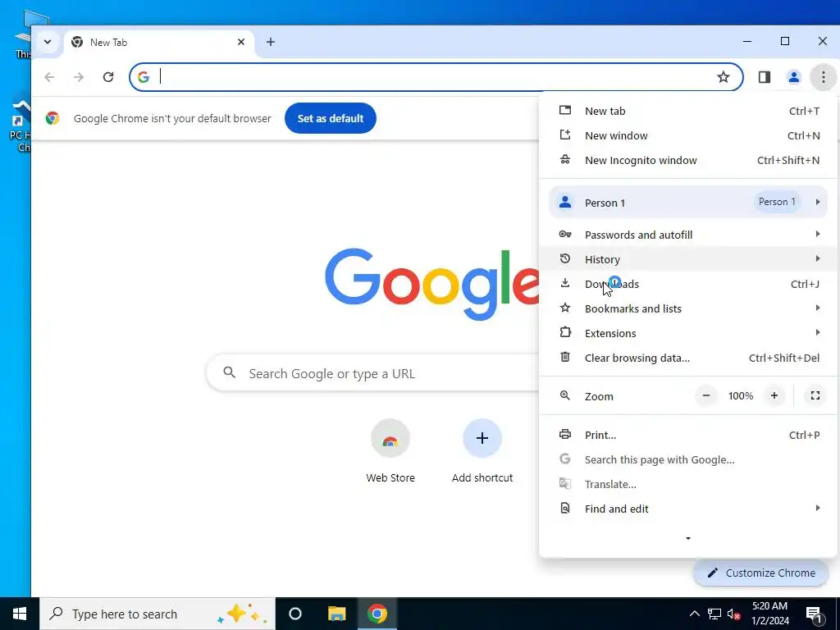
Task: Click the trash icon beside Clear browsing data
Action: coord(564,357)
